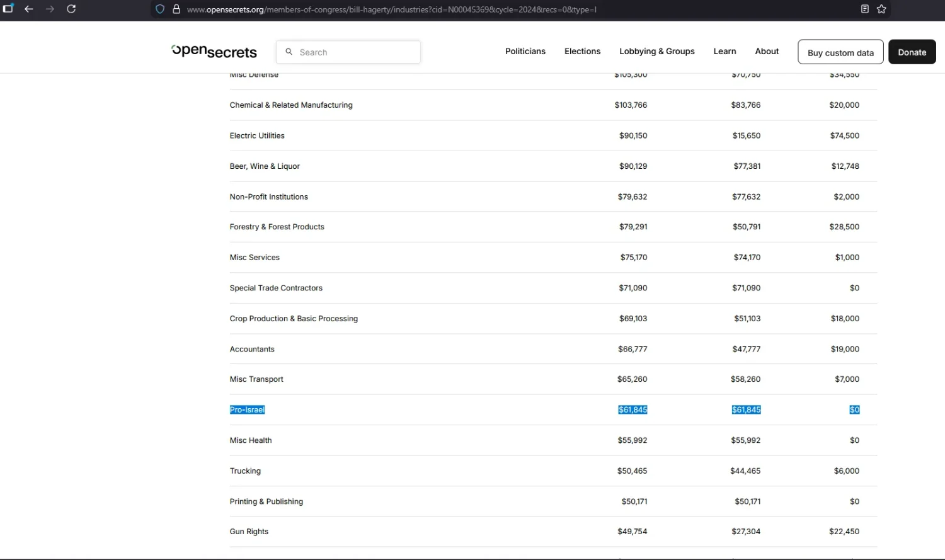Click the OpenSecrets logo

(214, 52)
